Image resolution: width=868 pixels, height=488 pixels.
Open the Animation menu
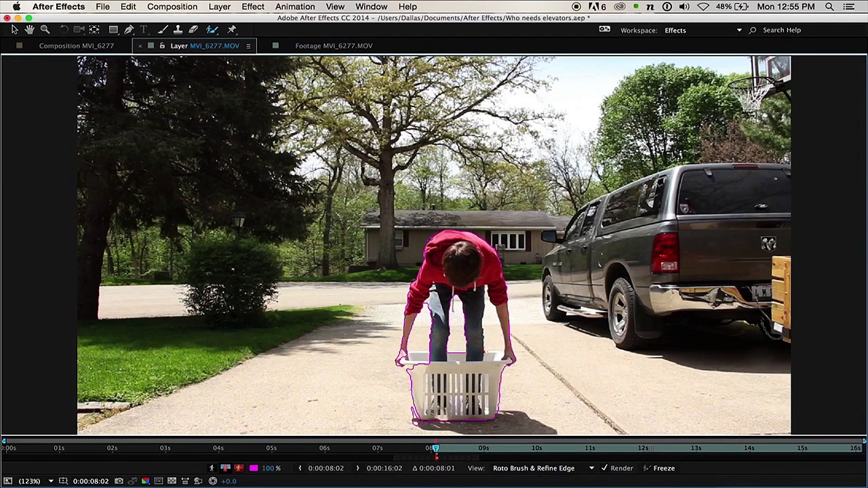click(x=295, y=7)
